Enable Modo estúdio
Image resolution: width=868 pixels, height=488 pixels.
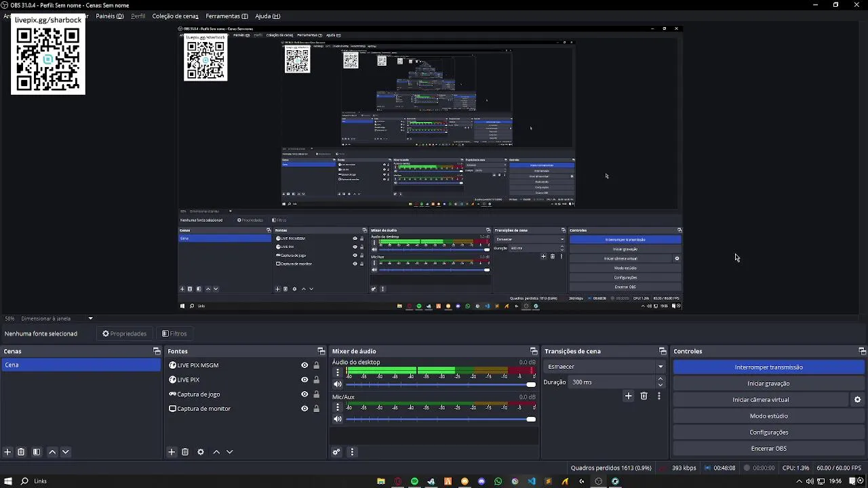[x=768, y=416]
